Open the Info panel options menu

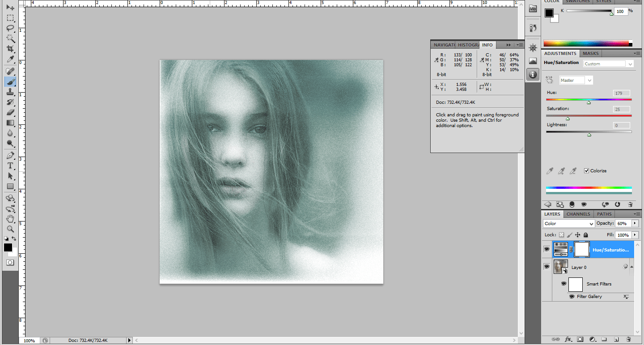519,45
